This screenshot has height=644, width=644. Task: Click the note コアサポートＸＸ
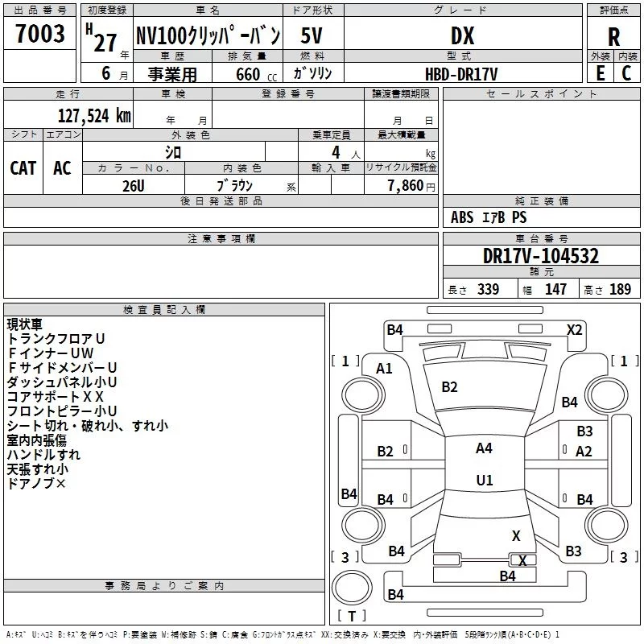pos(56,396)
